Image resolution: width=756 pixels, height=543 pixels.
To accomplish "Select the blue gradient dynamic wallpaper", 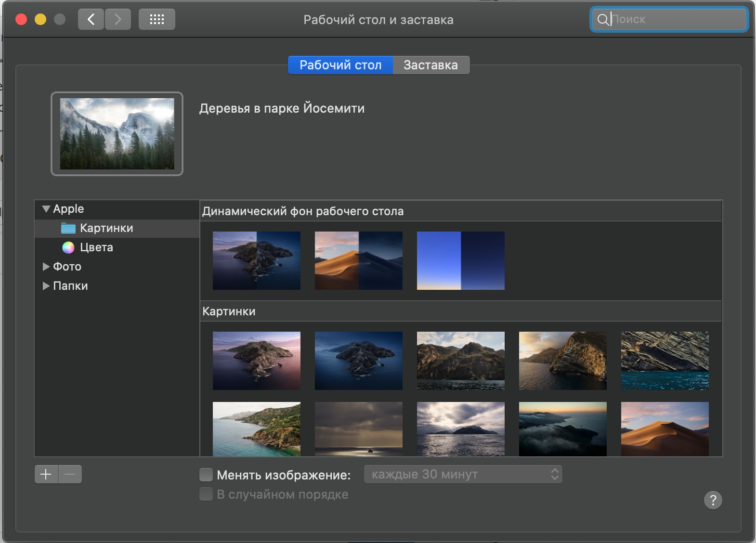I will pos(460,260).
